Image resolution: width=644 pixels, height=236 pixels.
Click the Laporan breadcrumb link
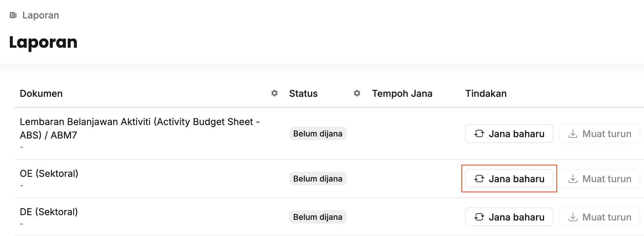click(41, 15)
